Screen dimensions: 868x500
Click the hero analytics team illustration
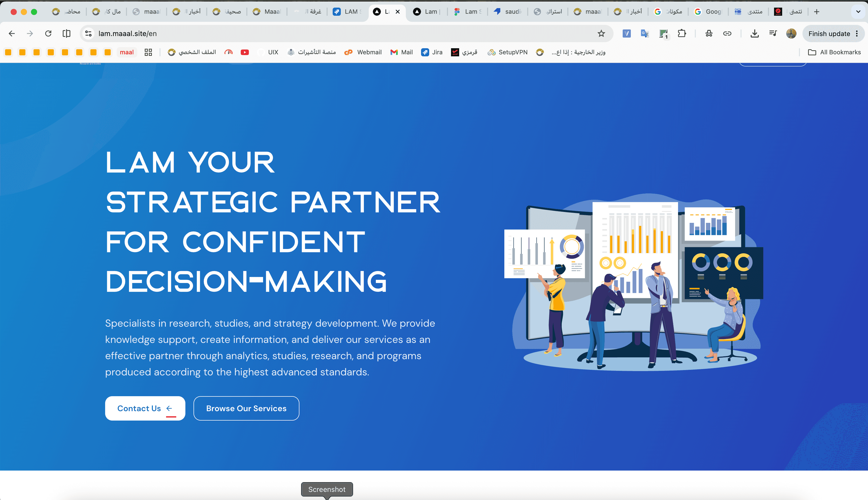point(634,282)
